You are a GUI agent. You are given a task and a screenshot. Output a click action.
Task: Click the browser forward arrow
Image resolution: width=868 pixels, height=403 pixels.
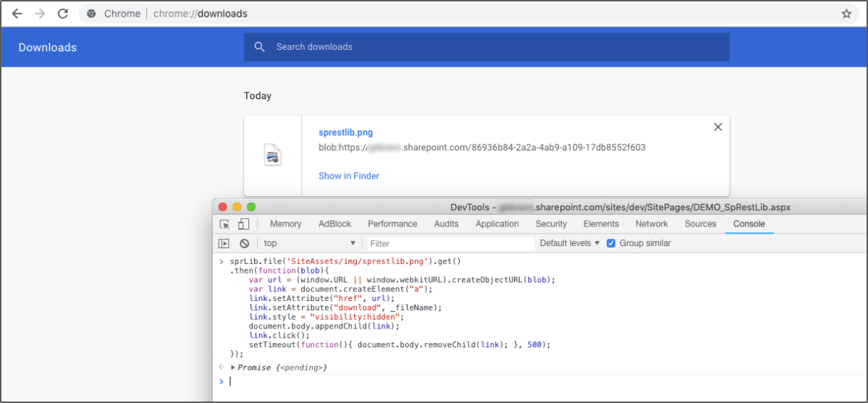(x=40, y=14)
